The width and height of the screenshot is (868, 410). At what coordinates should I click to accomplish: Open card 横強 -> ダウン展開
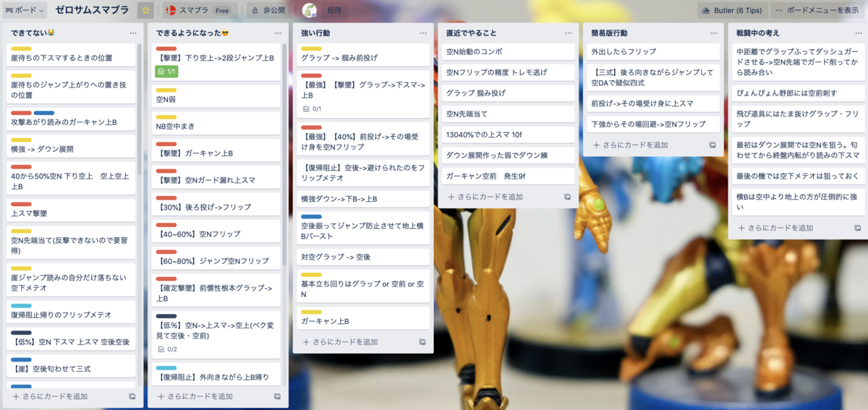tap(71, 145)
